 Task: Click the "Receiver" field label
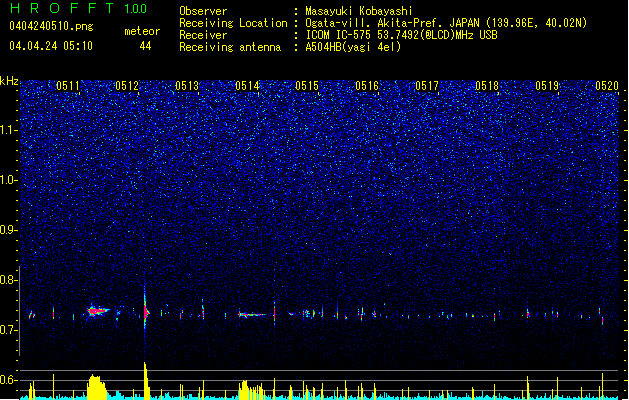point(203,35)
